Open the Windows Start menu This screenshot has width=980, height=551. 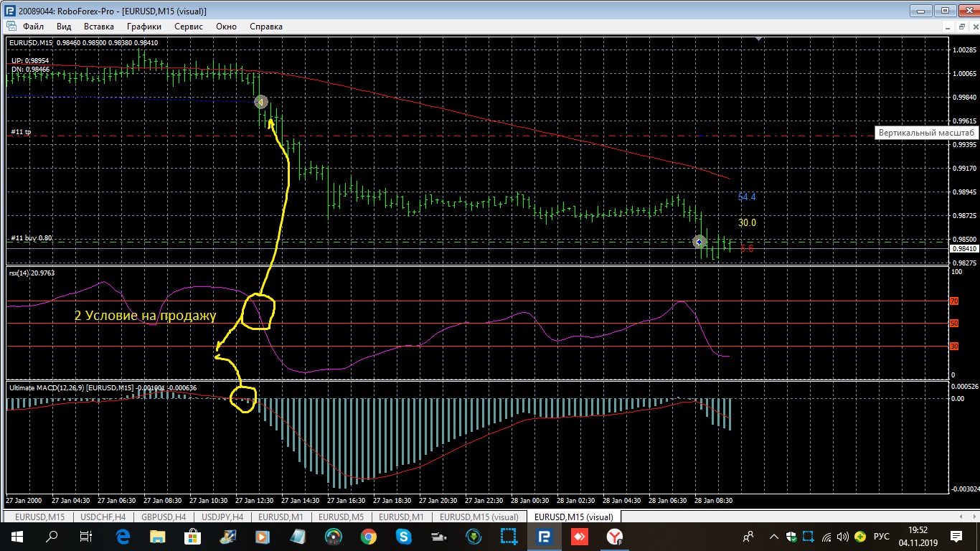click(x=17, y=536)
